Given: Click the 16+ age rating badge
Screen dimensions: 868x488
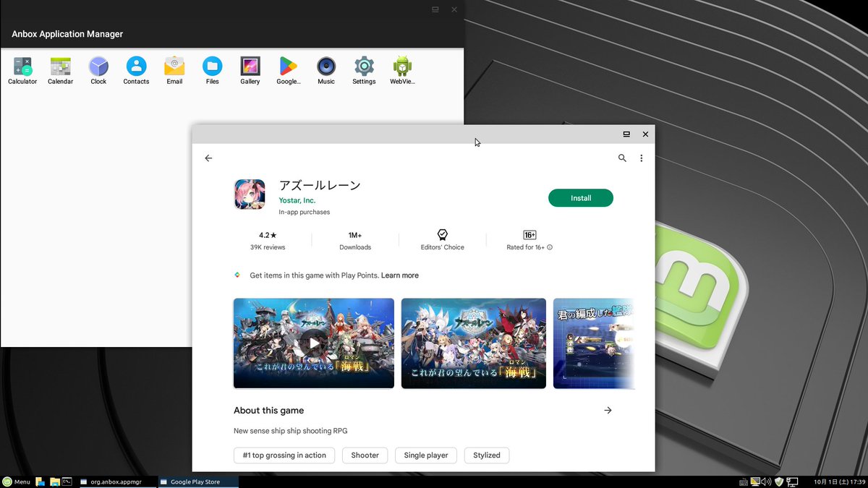Looking at the screenshot, I should (529, 235).
